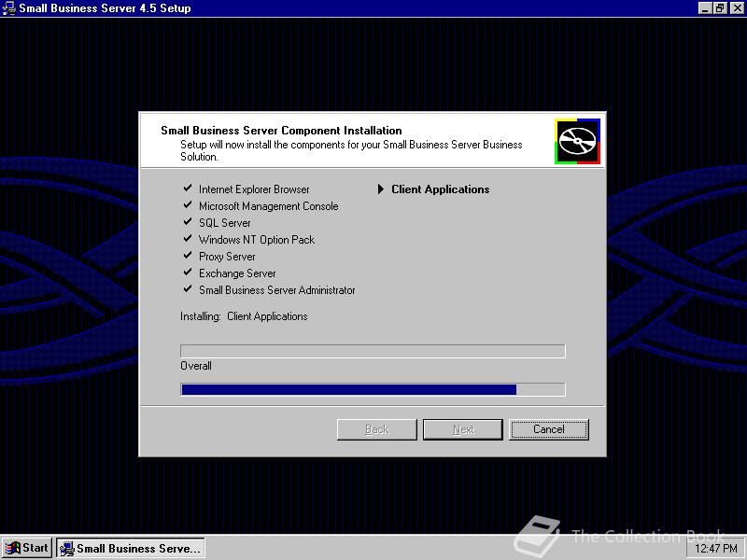Screen dimensions: 747x560
Task: Select the Small Business Server taskbar button
Action: click(x=131, y=548)
